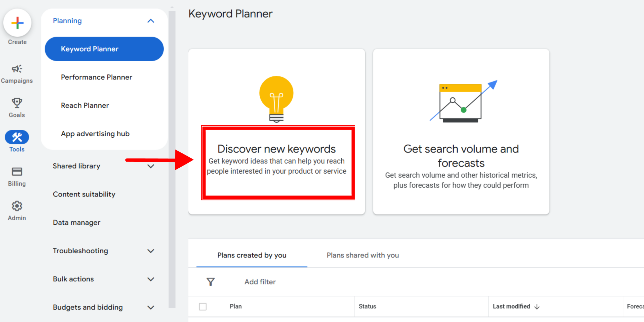Viewport: 644px width, 322px height.
Task: Click the filter funnel icon
Action: [211, 282]
